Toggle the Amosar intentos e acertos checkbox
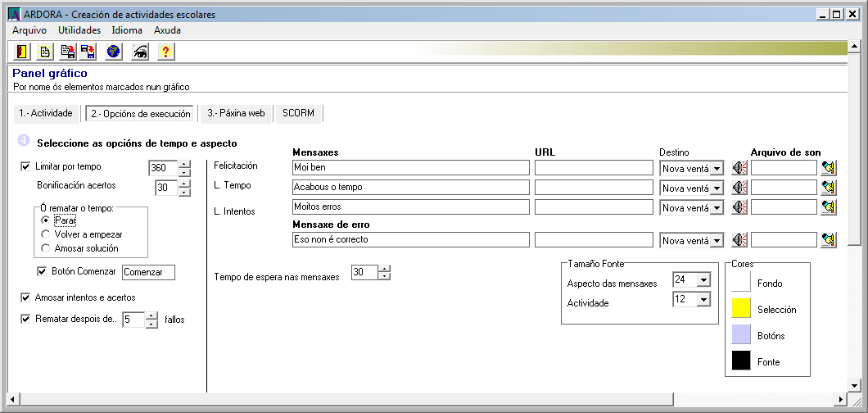868x413 pixels. pyautogui.click(x=25, y=297)
